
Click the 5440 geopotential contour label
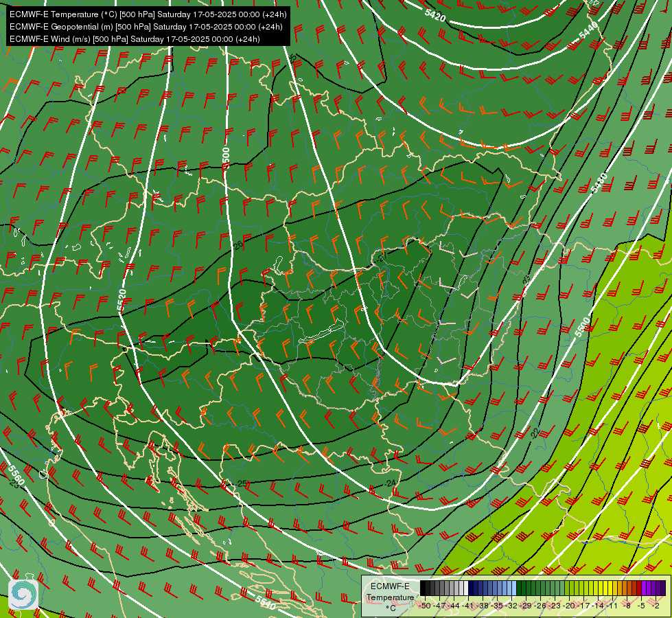[588, 30]
